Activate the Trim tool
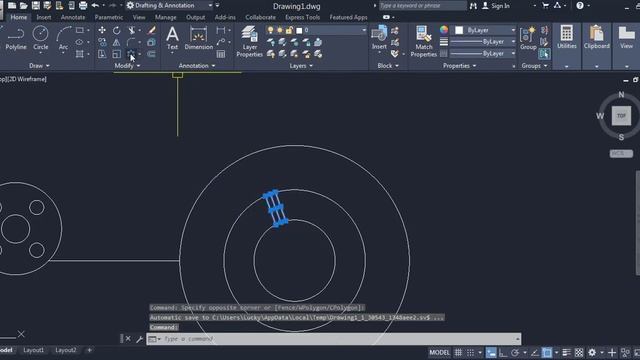This screenshot has height=360, width=640. (131, 30)
